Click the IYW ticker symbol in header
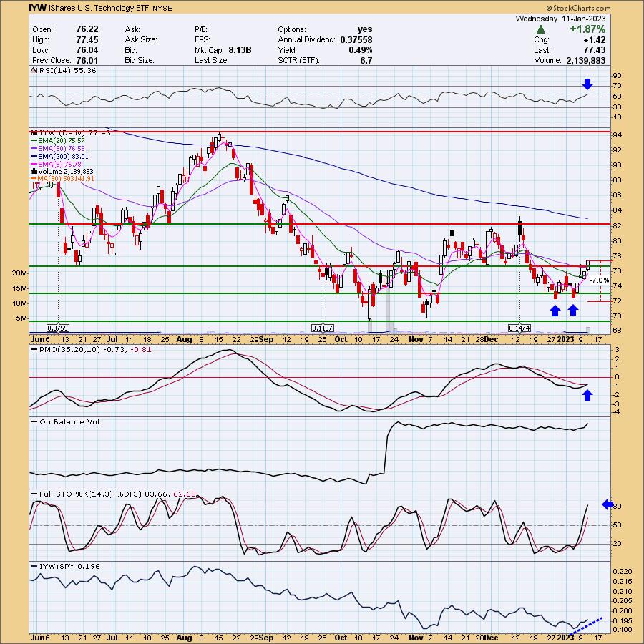 pyautogui.click(x=37, y=8)
